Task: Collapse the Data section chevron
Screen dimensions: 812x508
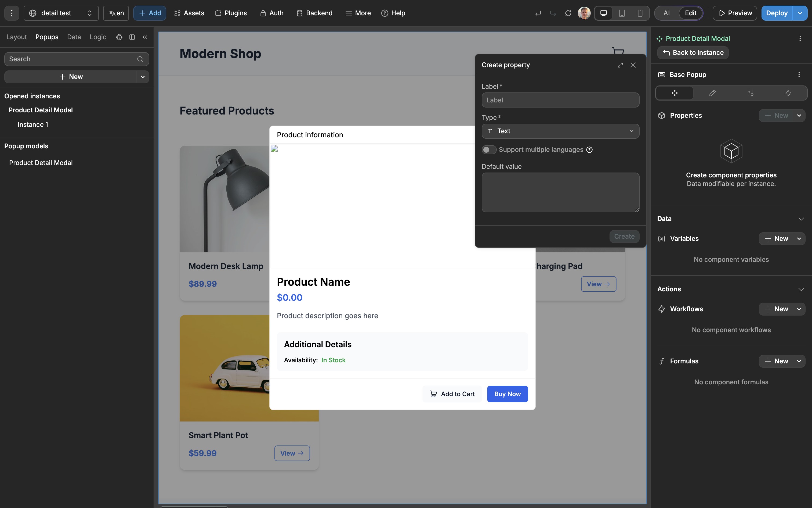Action: coord(801,219)
